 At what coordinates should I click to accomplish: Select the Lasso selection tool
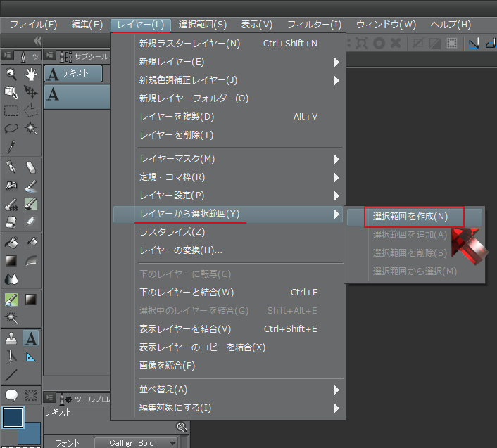(11, 129)
